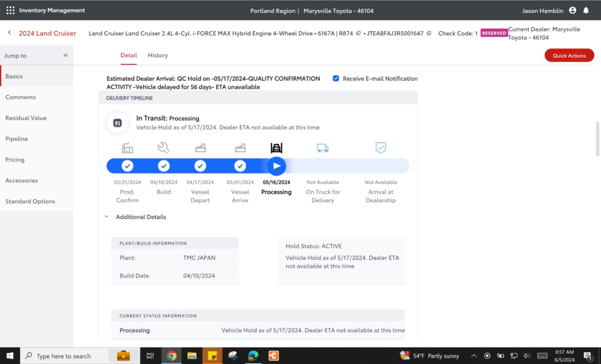
Task: Open the volume speaker icon
Action: pos(527,356)
